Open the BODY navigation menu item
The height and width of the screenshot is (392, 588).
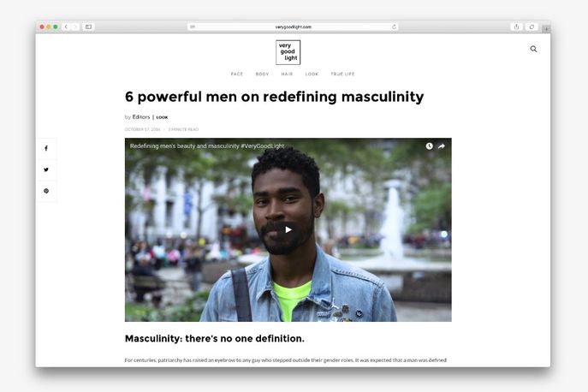[x=262, y=74]
